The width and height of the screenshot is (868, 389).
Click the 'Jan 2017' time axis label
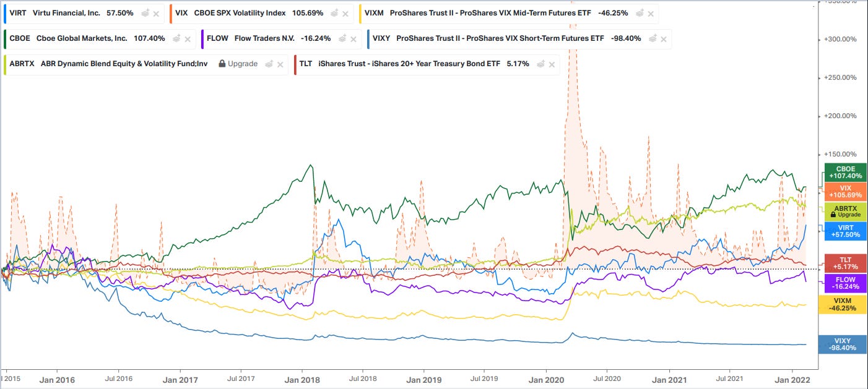(x=181, y=379)
